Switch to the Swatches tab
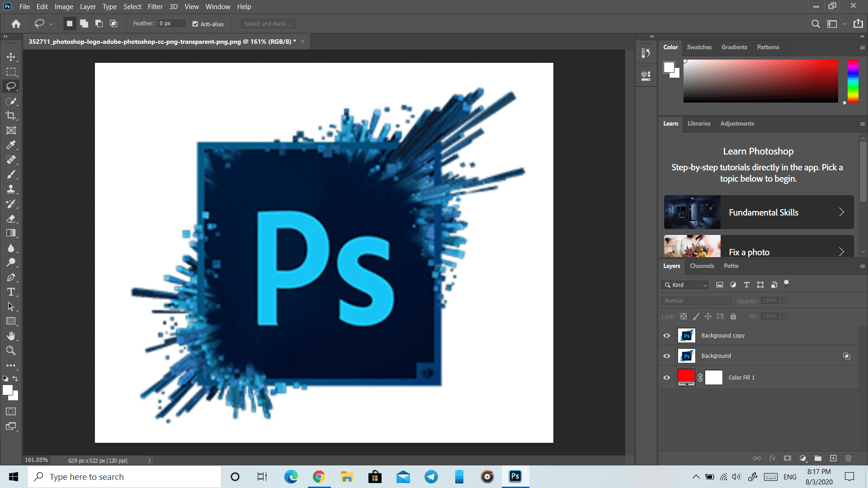Viewport: 868px width, 488px height. 699,47
